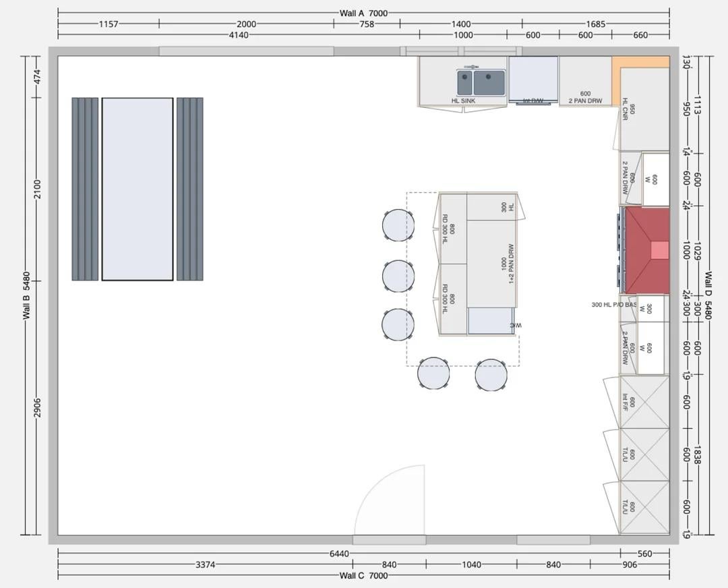
Task: Select the double-bowl HL SINK fixture
Action: [481, 82]
